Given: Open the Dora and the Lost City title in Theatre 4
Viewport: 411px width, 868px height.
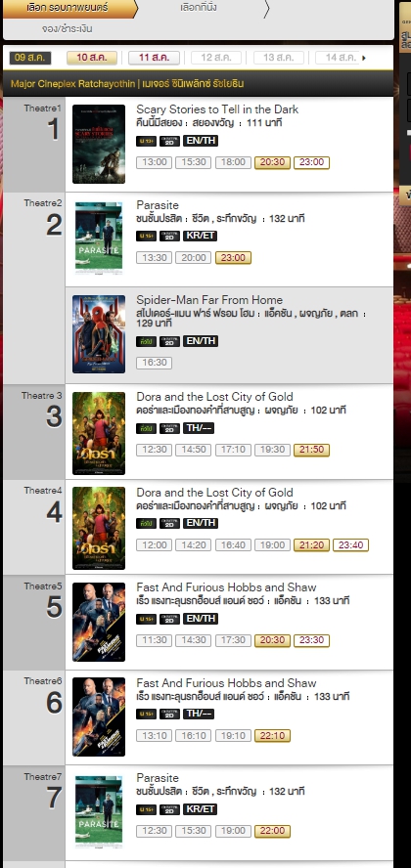Looking at the screenshot, I should 215,493.
